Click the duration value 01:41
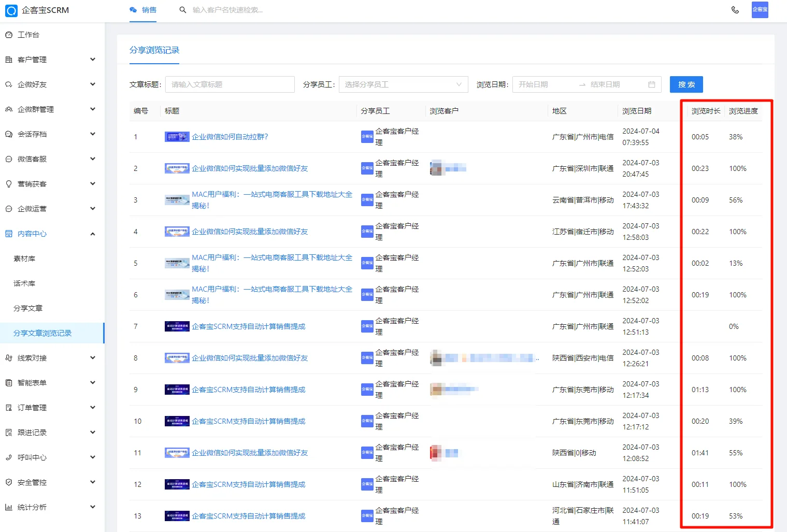 [700, 453]
